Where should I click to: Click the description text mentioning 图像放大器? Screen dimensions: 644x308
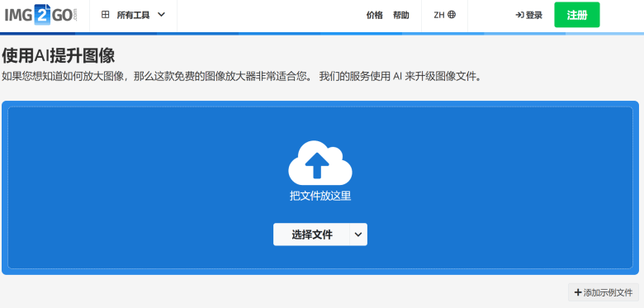click(x=241, y=77)
